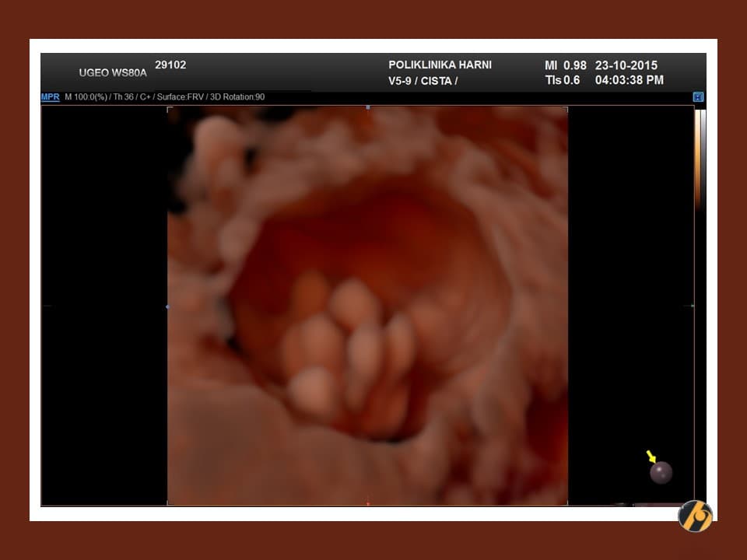This screenshot has height=560, width=747.
Task: Click the POLIKLINIKA HARNI clinic name
Action: [x=440, y=65]
